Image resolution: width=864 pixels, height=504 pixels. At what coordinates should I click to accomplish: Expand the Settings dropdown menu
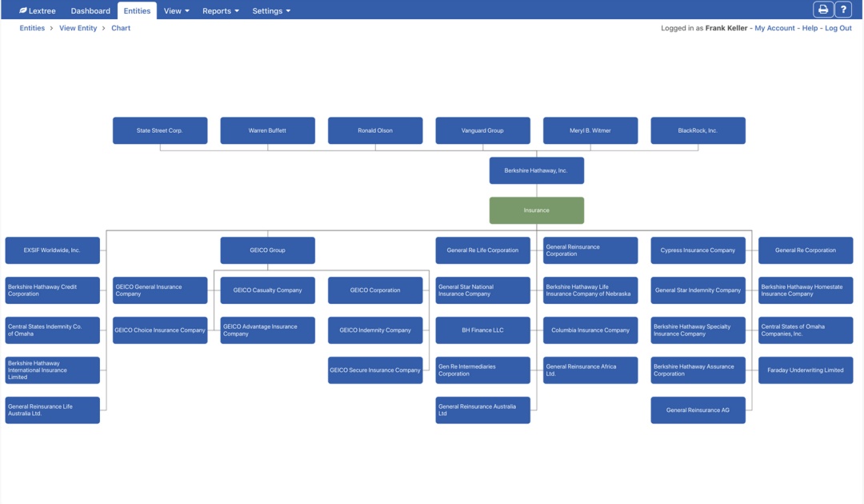[x=271, y=10]
